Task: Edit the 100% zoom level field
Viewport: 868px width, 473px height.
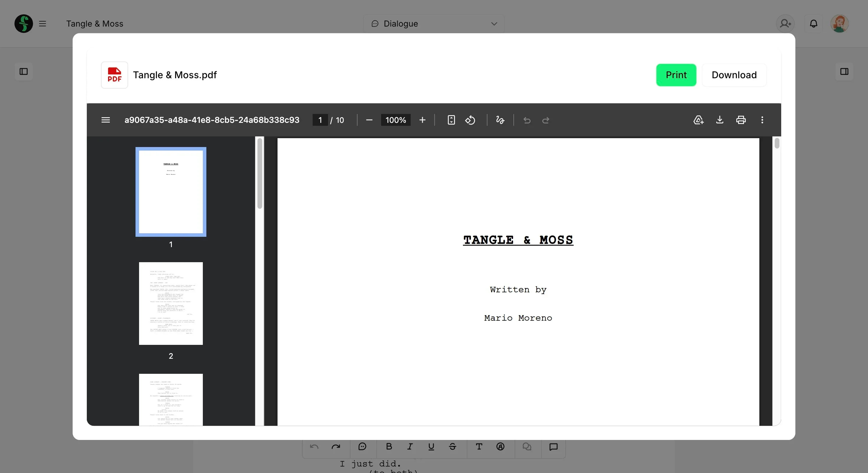Action: point(395,120)
